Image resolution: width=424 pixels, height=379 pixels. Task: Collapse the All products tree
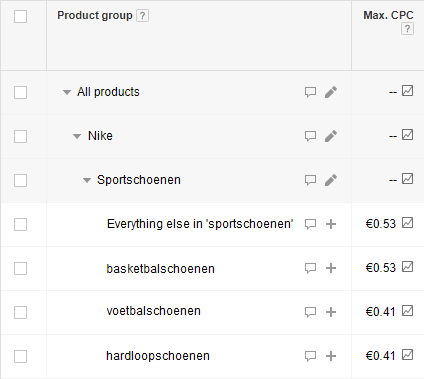[67, 92]
